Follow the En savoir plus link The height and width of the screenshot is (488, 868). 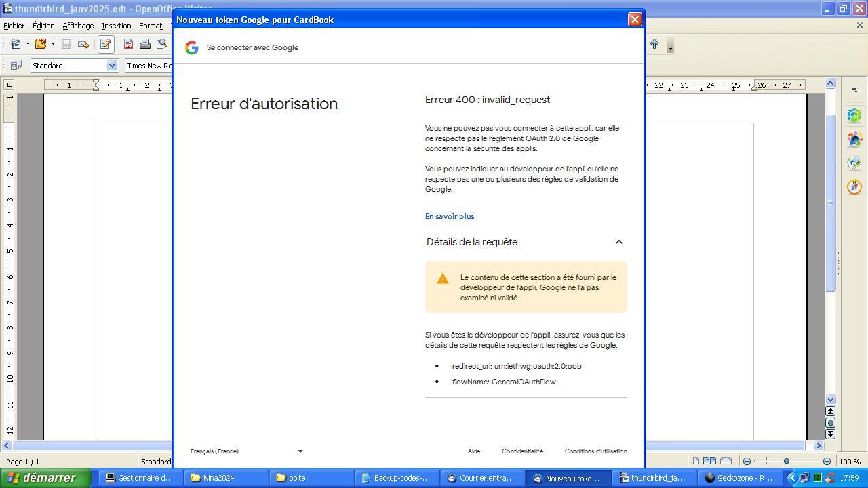coord(450,216)
